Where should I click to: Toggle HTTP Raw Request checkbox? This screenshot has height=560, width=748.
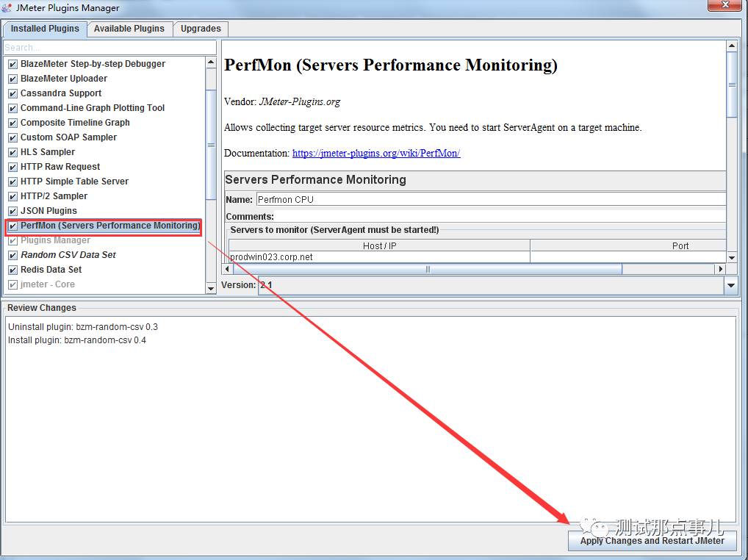[x=13, y=168]
